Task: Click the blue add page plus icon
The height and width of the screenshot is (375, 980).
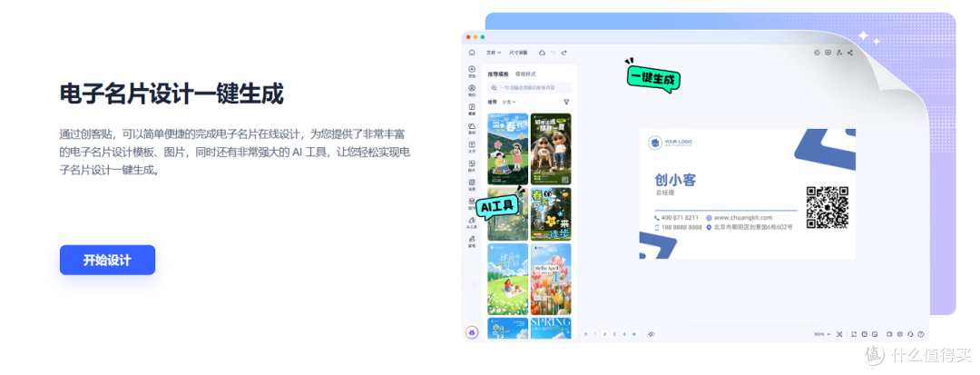Action: click(x=633, y=334)
